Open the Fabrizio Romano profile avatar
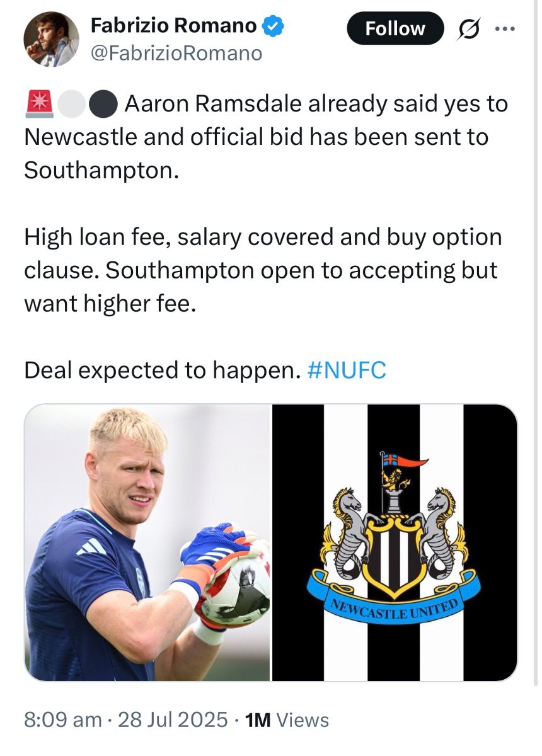Viewport: 542px width, 756px height. [x=52, y=39]
